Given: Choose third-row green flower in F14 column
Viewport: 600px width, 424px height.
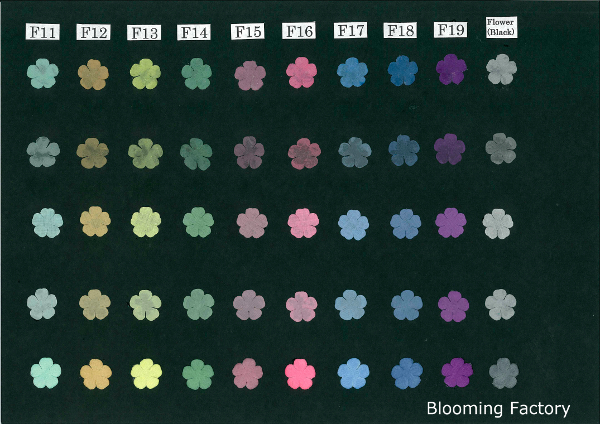Looking at the screenshot, I should [x=198, y=222].
